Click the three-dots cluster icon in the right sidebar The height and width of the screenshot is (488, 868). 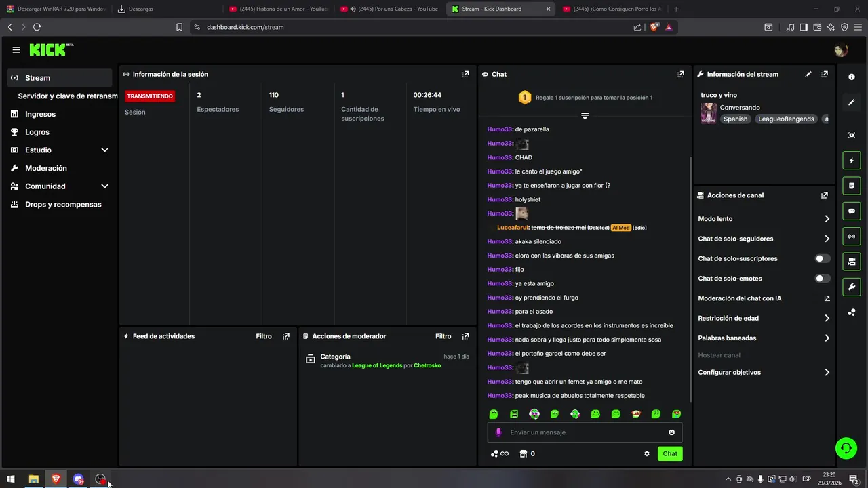pyautogui.click(x=852, y=312)
